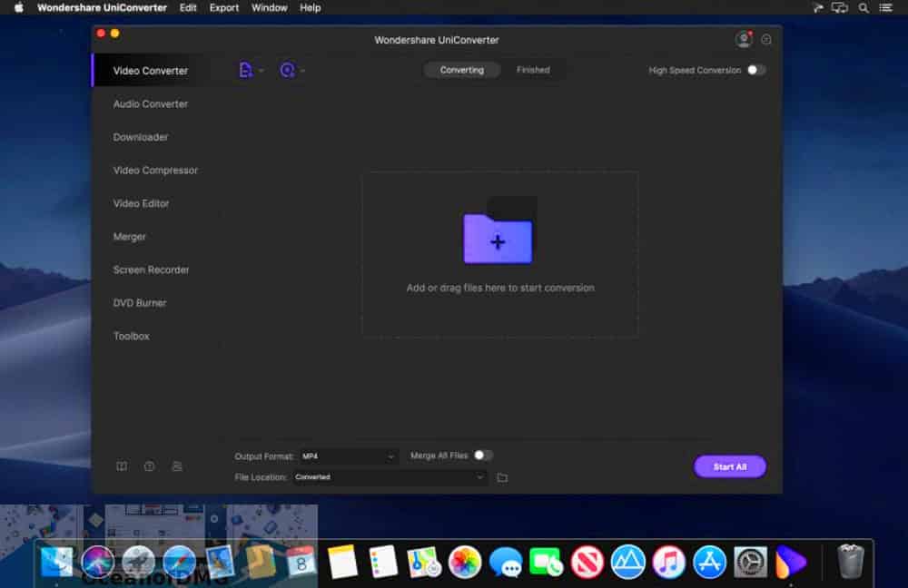Open Maps from the Dock
This screenshot has height=588, width=908.
(x=424, y=562)
